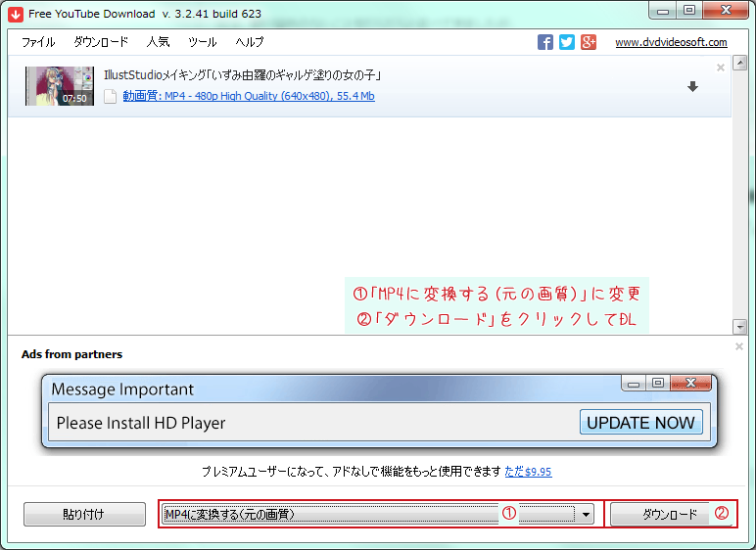Open the Google Plus icon
Screen dimensions: 756x550
589,42
